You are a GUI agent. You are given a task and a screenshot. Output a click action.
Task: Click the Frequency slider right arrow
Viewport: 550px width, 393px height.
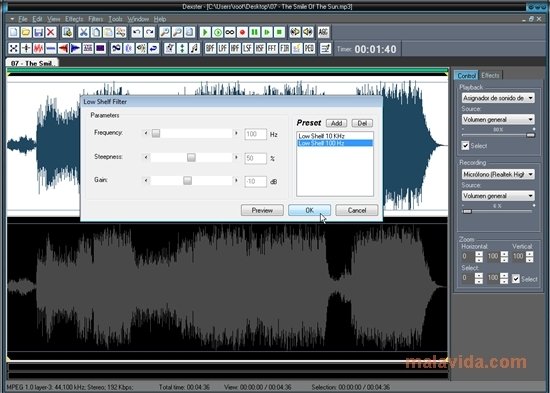[x=236, y=133]
